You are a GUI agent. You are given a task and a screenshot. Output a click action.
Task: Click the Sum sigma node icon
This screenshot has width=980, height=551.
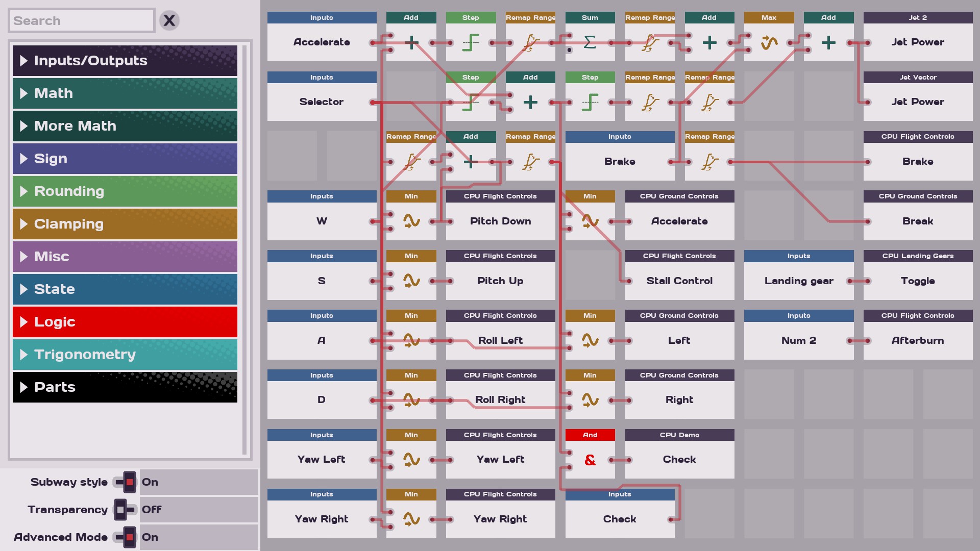590,42
